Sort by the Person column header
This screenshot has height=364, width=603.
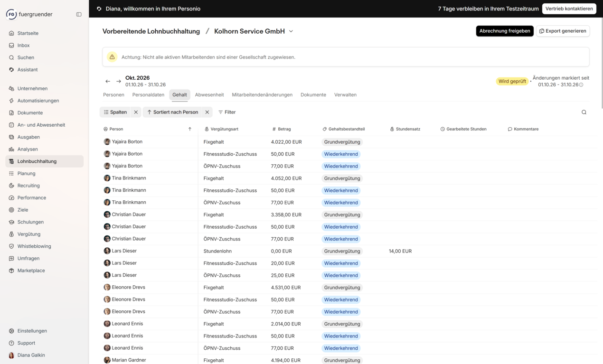click(147, 129)
